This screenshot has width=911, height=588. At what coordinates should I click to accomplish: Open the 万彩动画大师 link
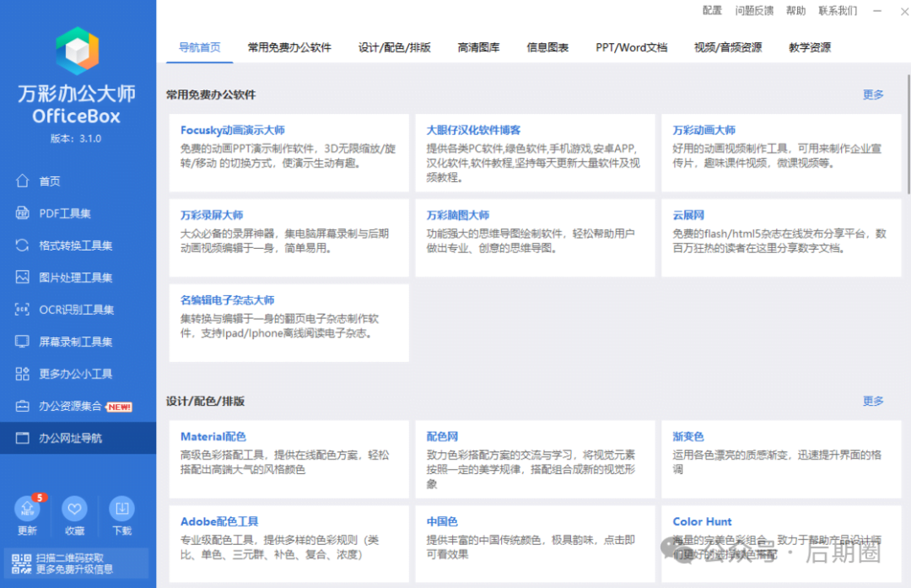coord(704,130)
